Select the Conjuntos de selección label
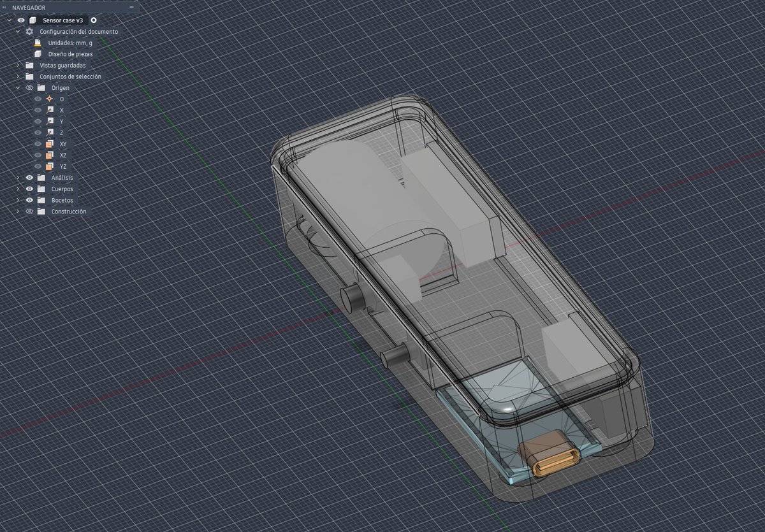 pyautogui.click(x=70, y=76)
